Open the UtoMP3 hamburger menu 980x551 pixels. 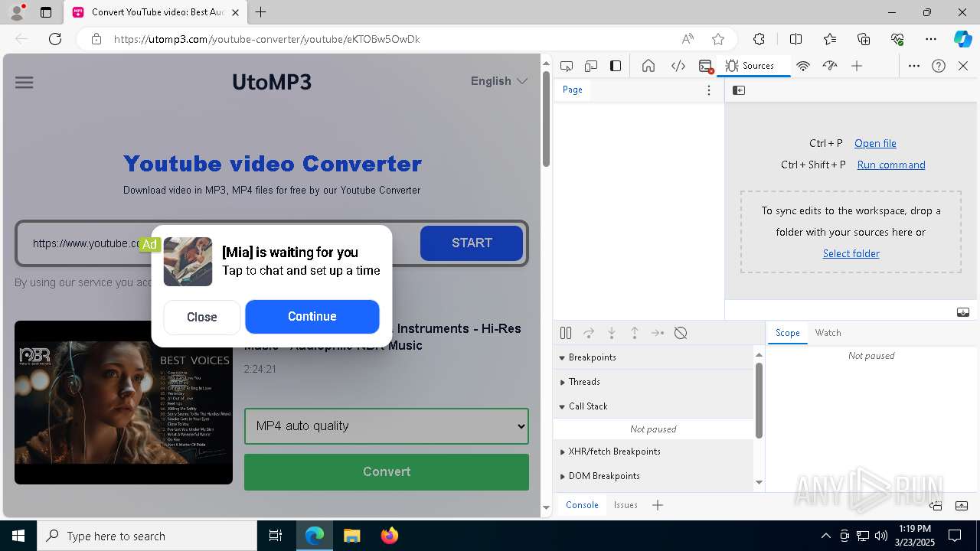(24, 82)
